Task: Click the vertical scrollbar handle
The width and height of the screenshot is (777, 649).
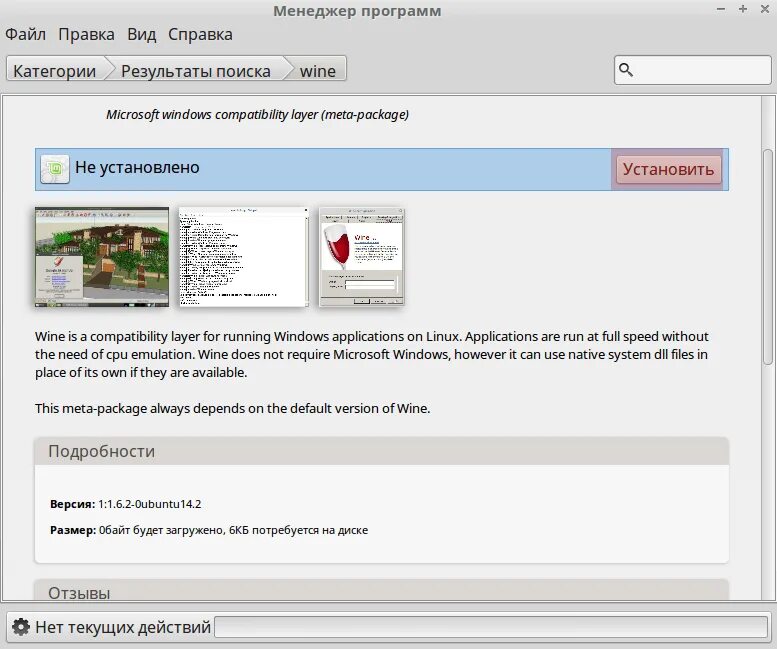Action: (x=768, y=257)
